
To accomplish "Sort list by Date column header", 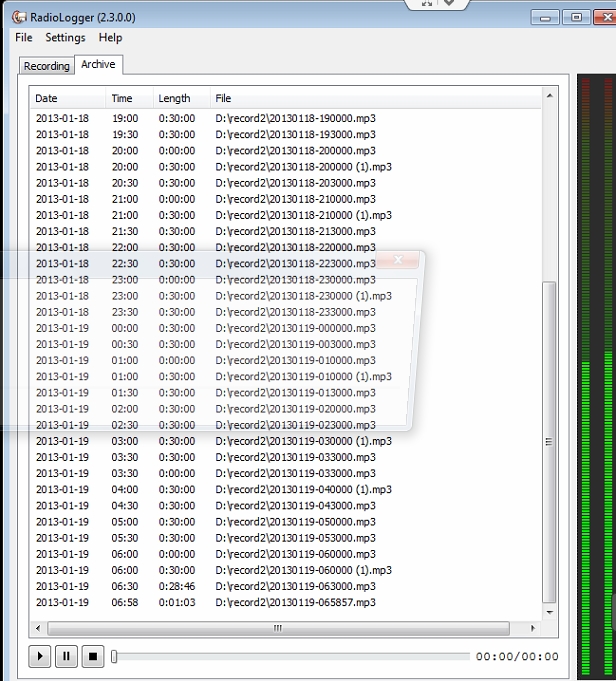I will point(68,98).
